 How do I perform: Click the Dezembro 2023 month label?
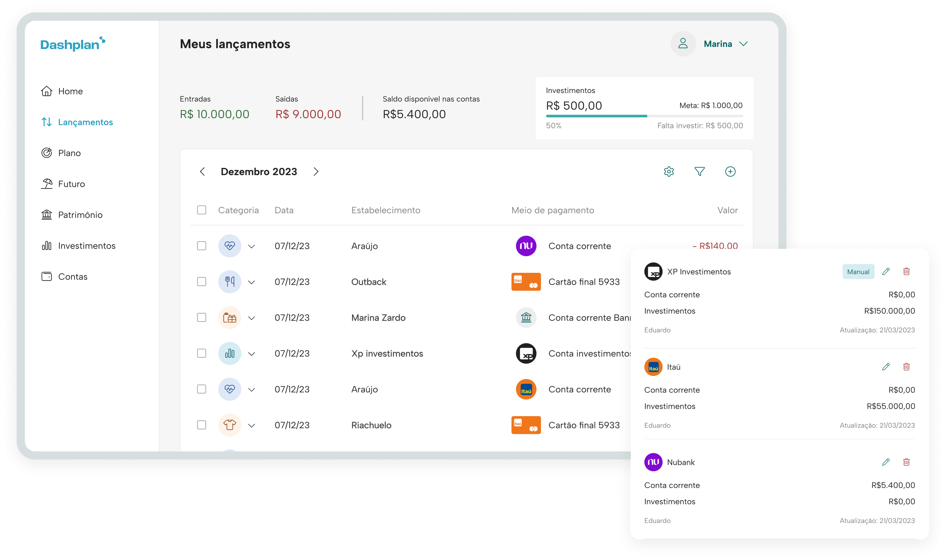pos(259,172)
